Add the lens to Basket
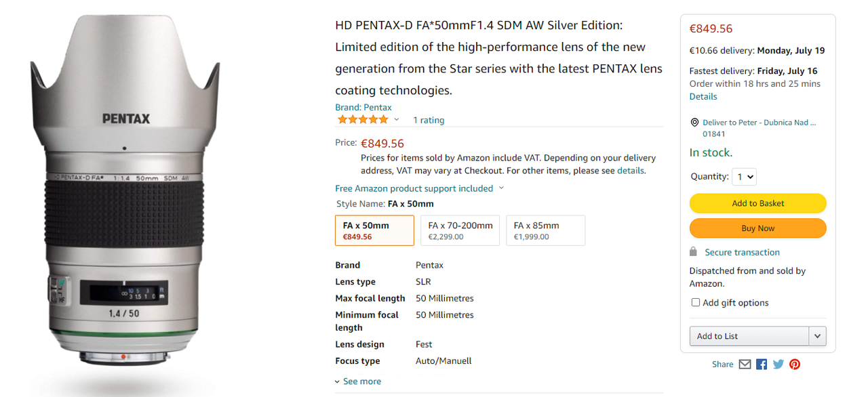Image resolution: width=868 pixels, height=397 pixels. click(757, 203)
